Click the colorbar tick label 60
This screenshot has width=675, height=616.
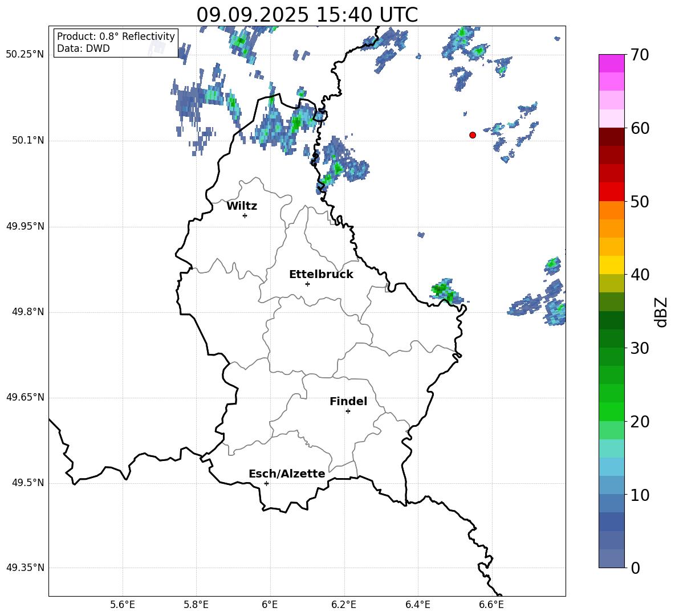pyautogui.click(x=640, y=128)
